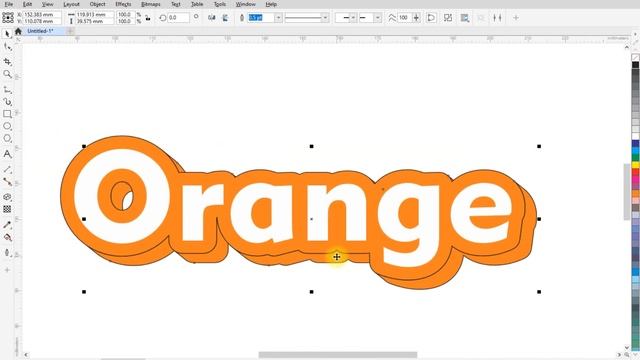Viewport: 640px width, 360px height.
Task: Click the quick customize plus in toolbox
Action: coord(7,270)
